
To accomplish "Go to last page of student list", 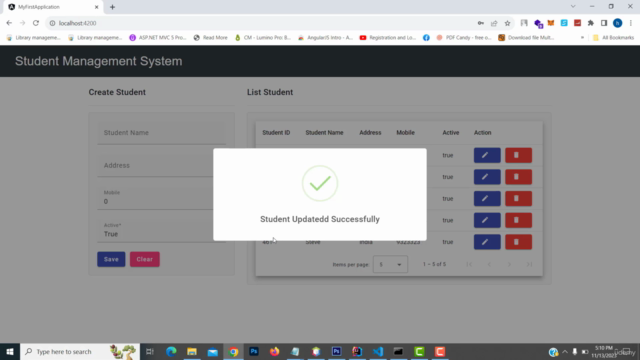I will (529, 264).
